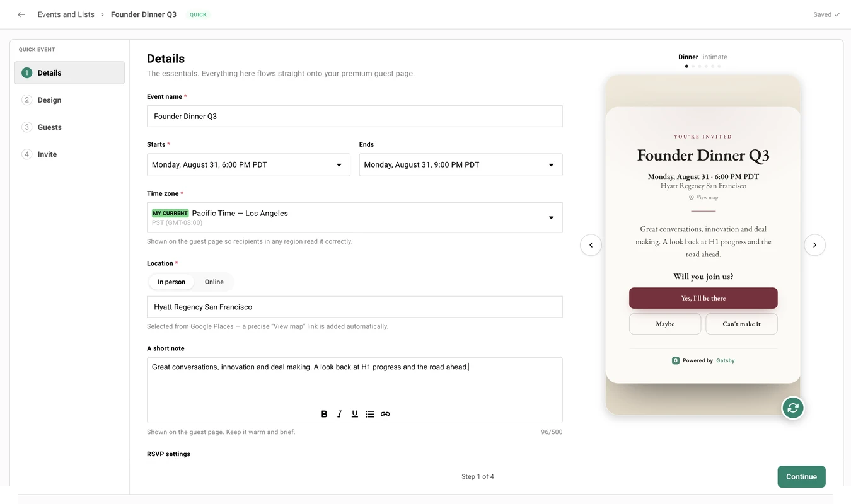
Task: Go to Details step in sidebar
Action: 69,72
